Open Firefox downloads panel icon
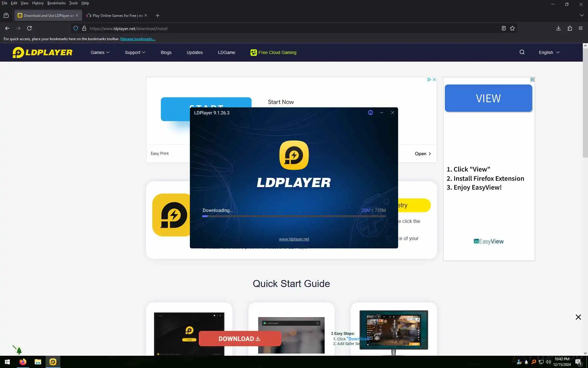Screen dimensions: 588x368 558,28
